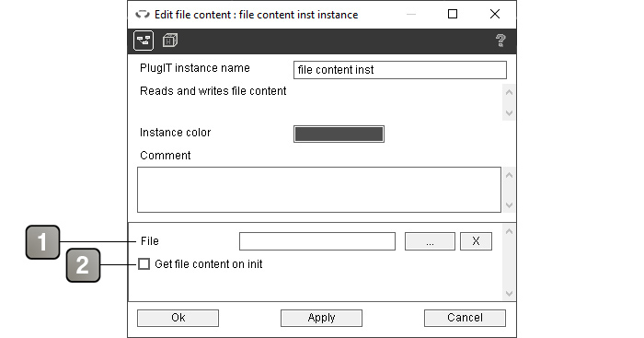The image size is (644, 338).
Task: Click the PlugIT instance name field
Action: [400, 70]
